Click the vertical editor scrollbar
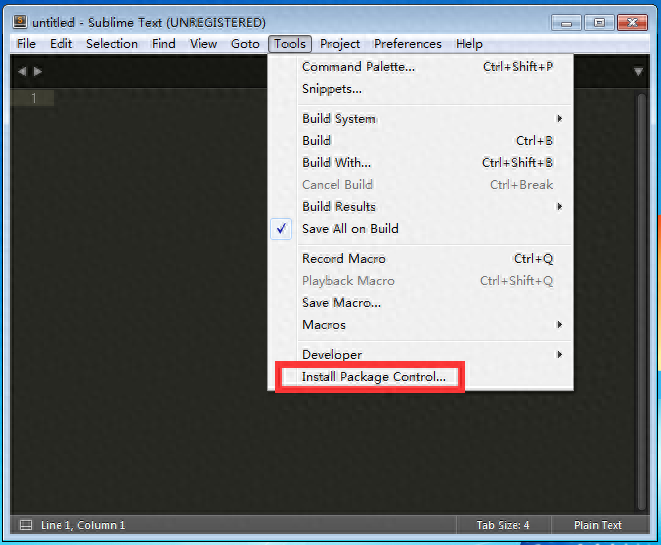 point(642,301)
